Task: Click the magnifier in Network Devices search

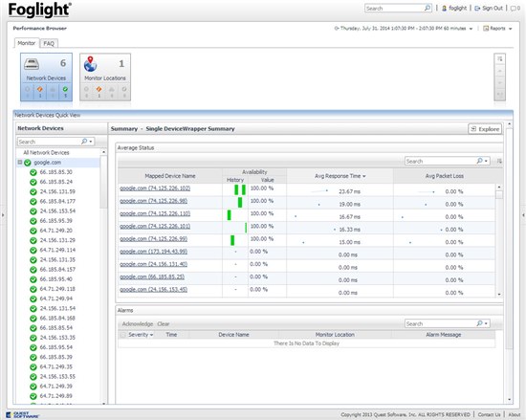Action: coord(84,142)
